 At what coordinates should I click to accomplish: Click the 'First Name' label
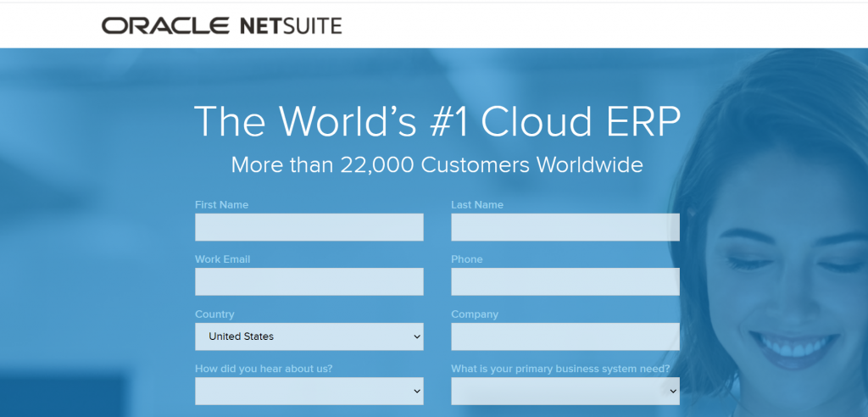pos(221,205)
